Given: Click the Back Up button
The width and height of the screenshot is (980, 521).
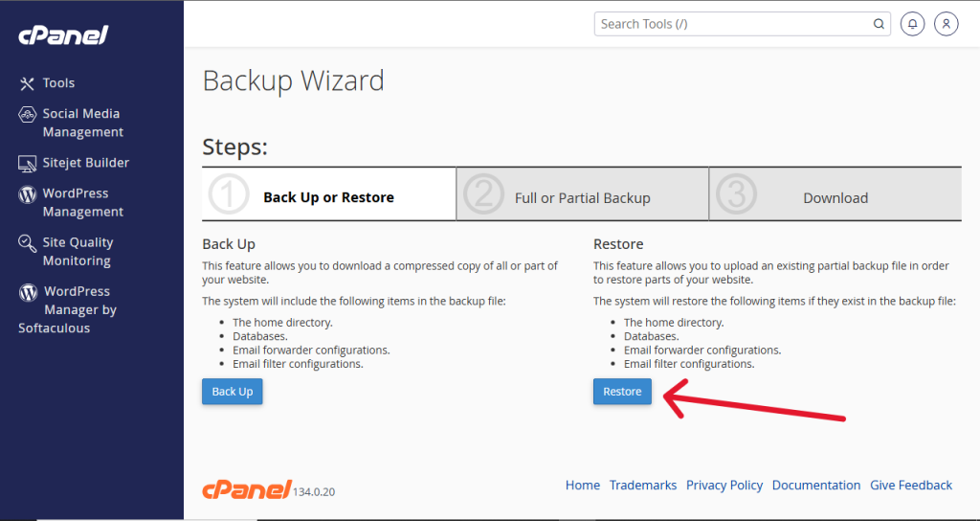Looking at the screenshot, I should pyautogui.click(x=233, y=392).
